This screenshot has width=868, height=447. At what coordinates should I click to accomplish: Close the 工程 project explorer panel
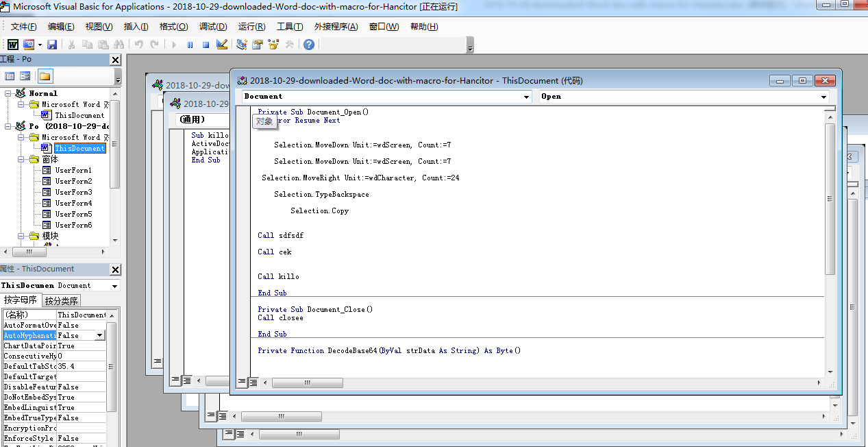point(115,60)
